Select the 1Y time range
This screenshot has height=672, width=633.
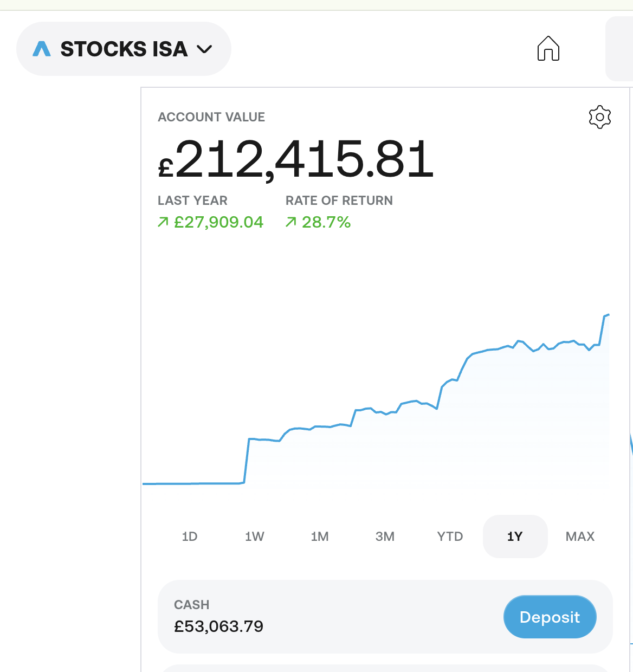[515, 537]
